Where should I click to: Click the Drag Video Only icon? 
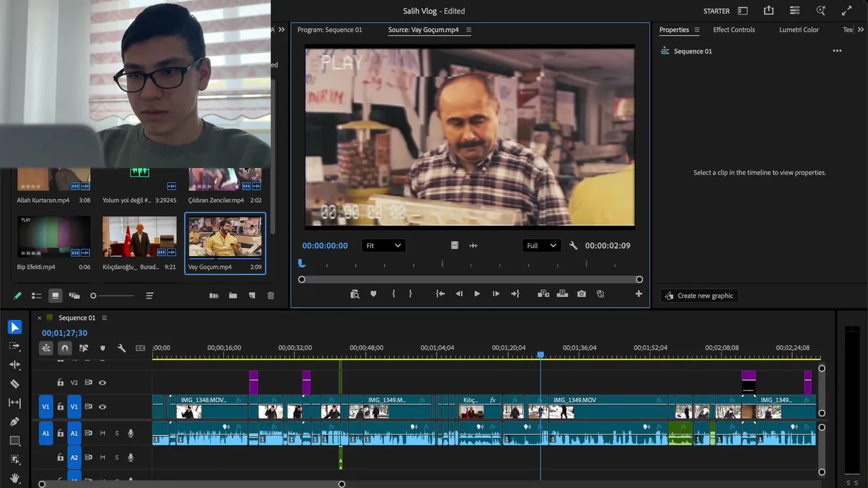click(x=454, y=245)
